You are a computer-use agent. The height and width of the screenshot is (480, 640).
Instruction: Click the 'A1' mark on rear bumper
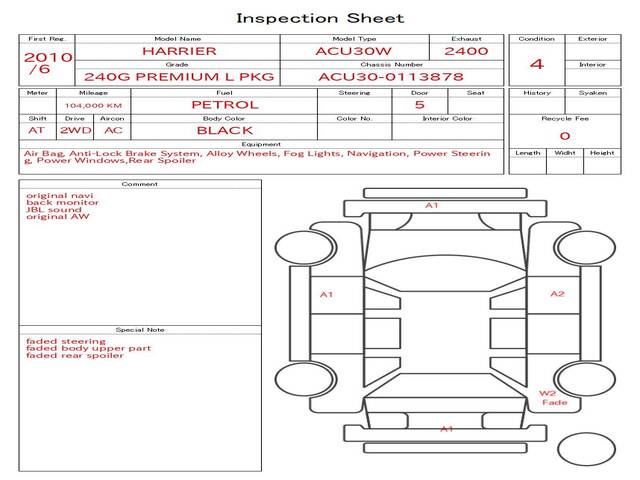pyautogui.click(x=447, y=429)
